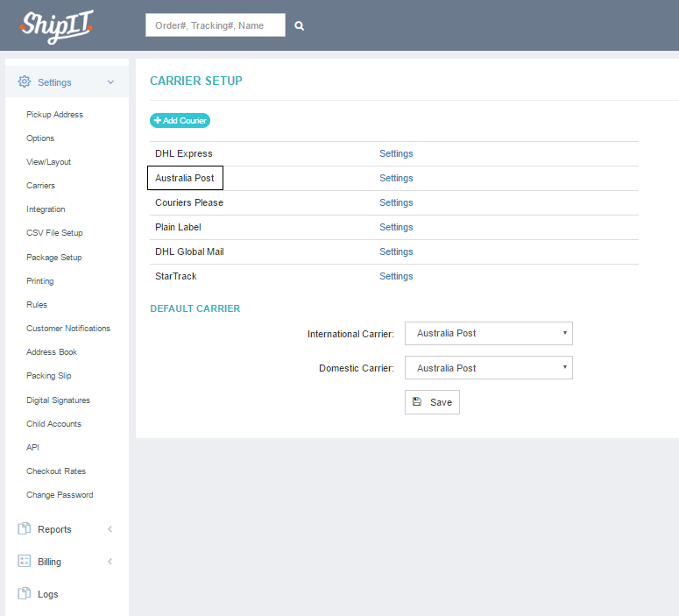Click the Add Courier button

tap(180, 120)
